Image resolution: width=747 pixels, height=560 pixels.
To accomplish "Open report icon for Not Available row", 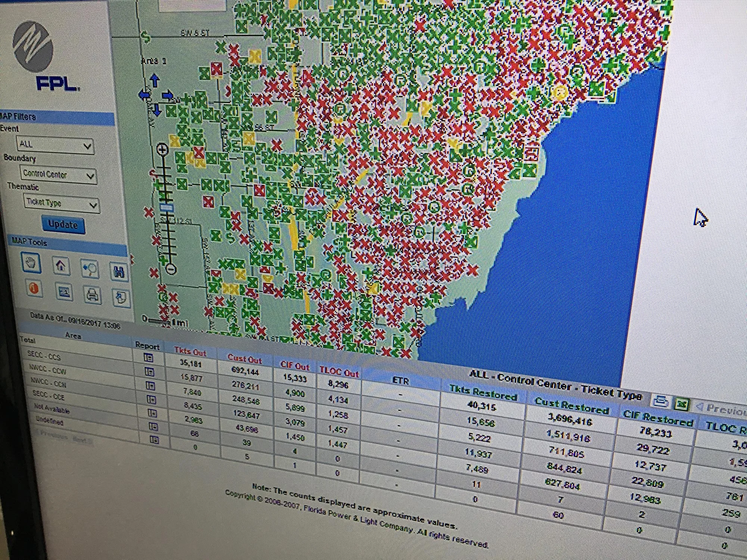I will coord(154,427).
